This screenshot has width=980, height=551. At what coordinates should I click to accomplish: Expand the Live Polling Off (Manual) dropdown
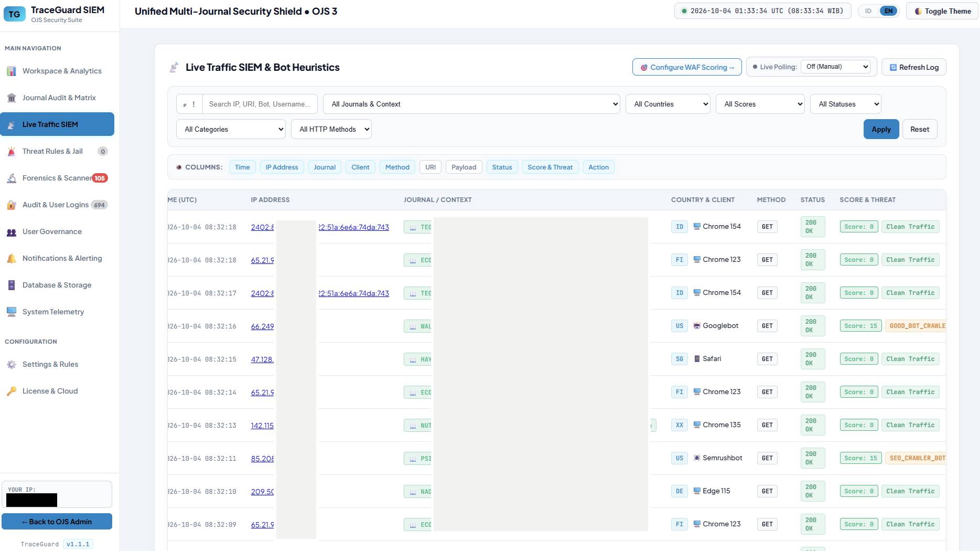pyautogui.click(x=836, y=67)
